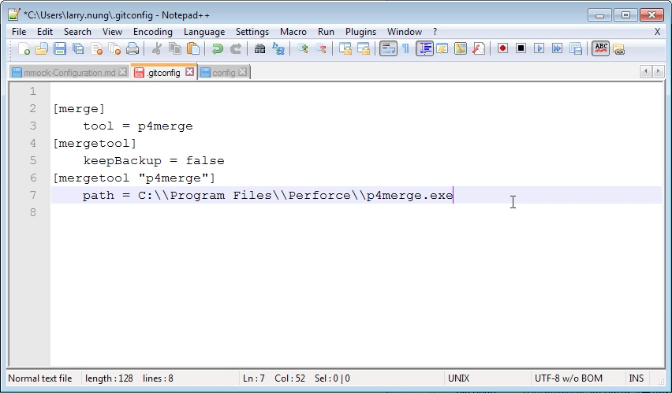Open the View menu

click(x=112, y=32)
